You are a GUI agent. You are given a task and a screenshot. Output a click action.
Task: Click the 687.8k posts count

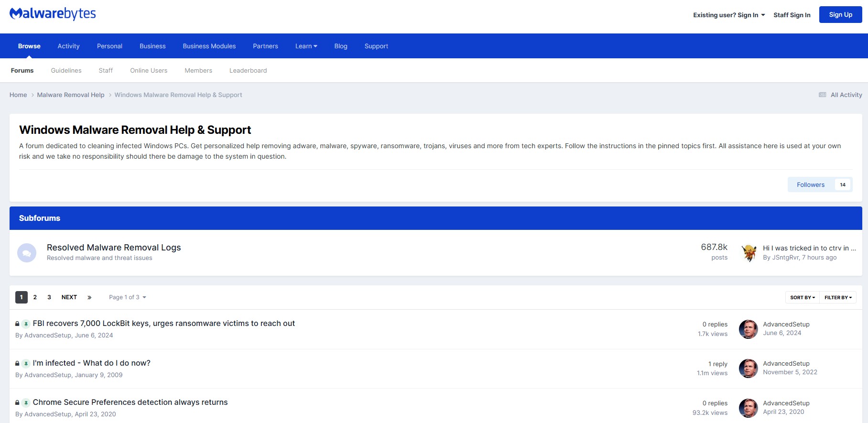(x=714, y=247)
